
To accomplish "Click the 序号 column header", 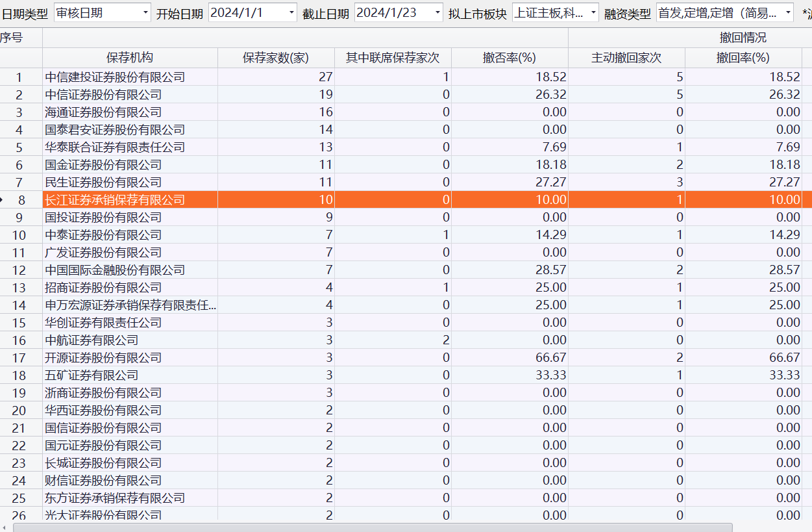I will point(12,38).
